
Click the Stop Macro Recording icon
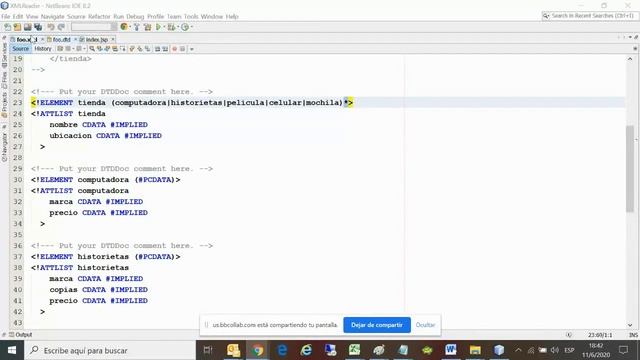tap(182, 49)
